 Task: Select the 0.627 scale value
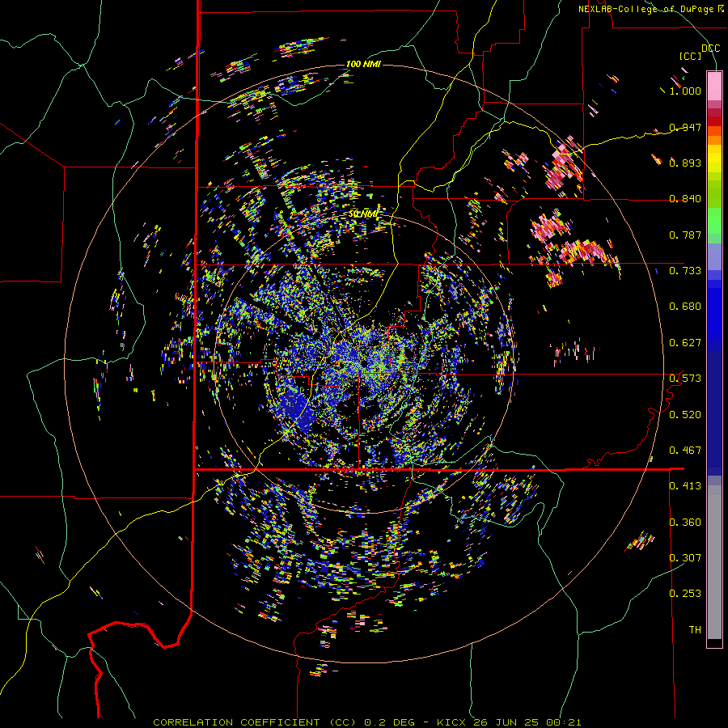(685, 343)
